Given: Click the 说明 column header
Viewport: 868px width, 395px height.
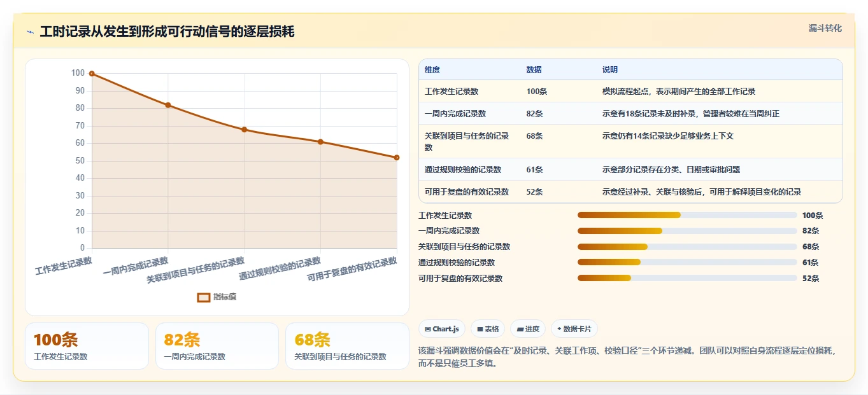Looking at the screenshot, I should [610, 70].
